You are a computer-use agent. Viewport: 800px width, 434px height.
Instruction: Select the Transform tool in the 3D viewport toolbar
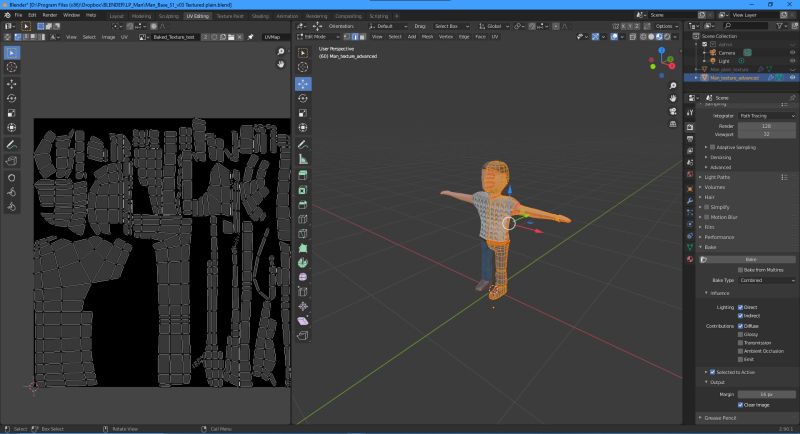tap(303, 127)
